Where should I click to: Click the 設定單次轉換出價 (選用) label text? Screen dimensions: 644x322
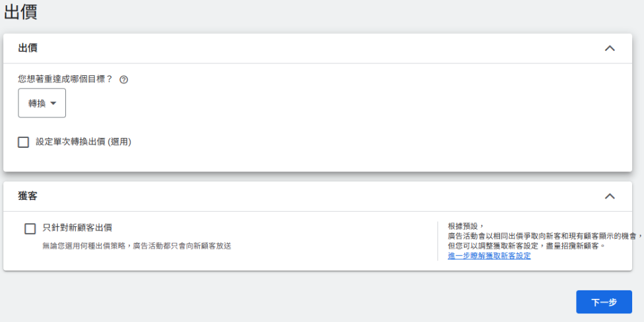tap(83, 142)
